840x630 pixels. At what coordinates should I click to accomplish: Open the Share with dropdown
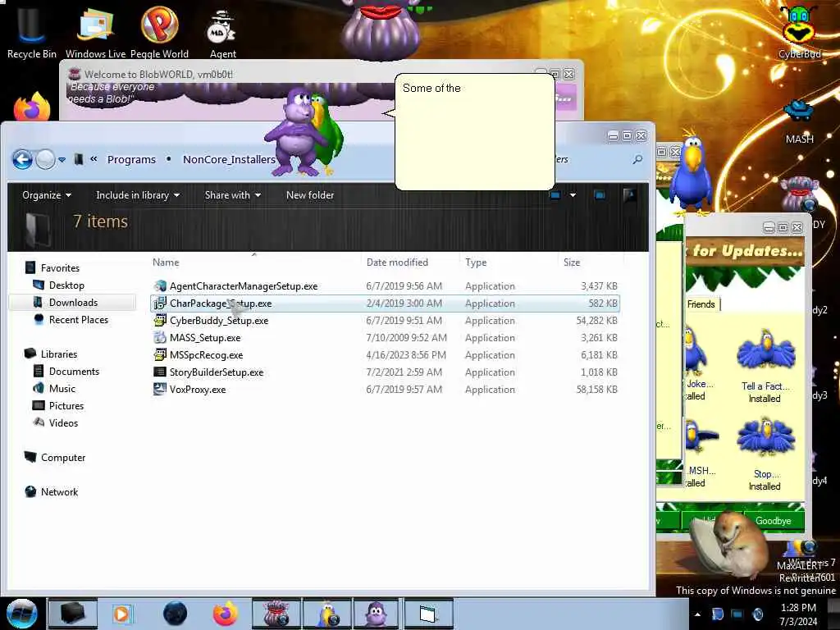coord(232,195)
